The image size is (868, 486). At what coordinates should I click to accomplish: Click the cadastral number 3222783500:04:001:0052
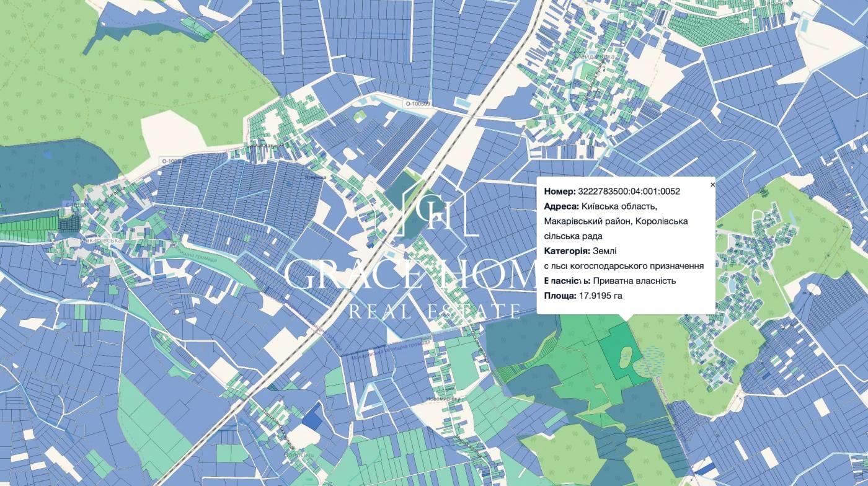pyautogui.click(x=629, y=192)
